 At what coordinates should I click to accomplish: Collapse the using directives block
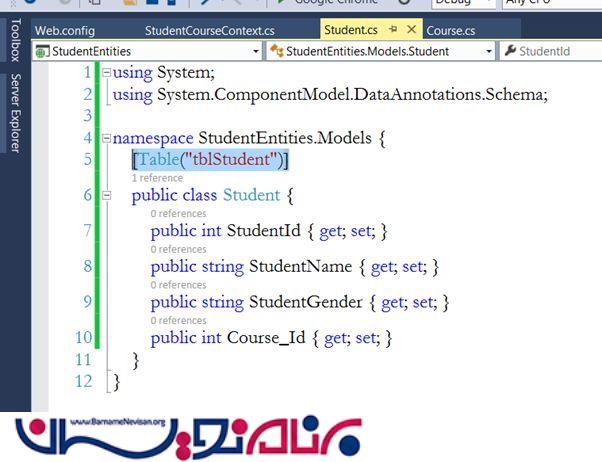(x=106, y=73)
